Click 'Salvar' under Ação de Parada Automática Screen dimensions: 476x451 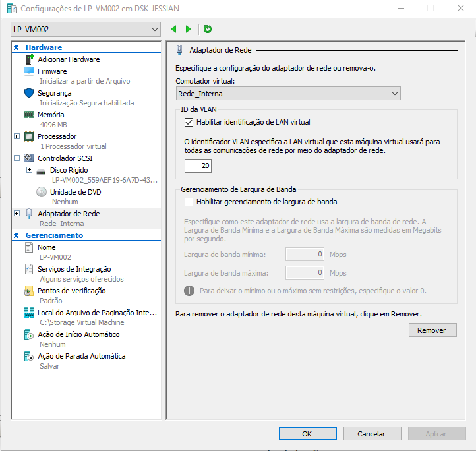pos(49,366)
